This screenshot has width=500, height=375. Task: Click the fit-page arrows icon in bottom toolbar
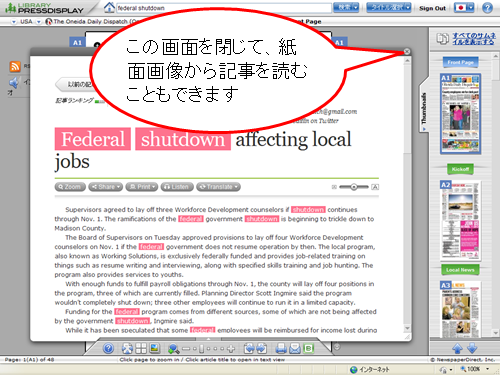[x=127, y=349]
